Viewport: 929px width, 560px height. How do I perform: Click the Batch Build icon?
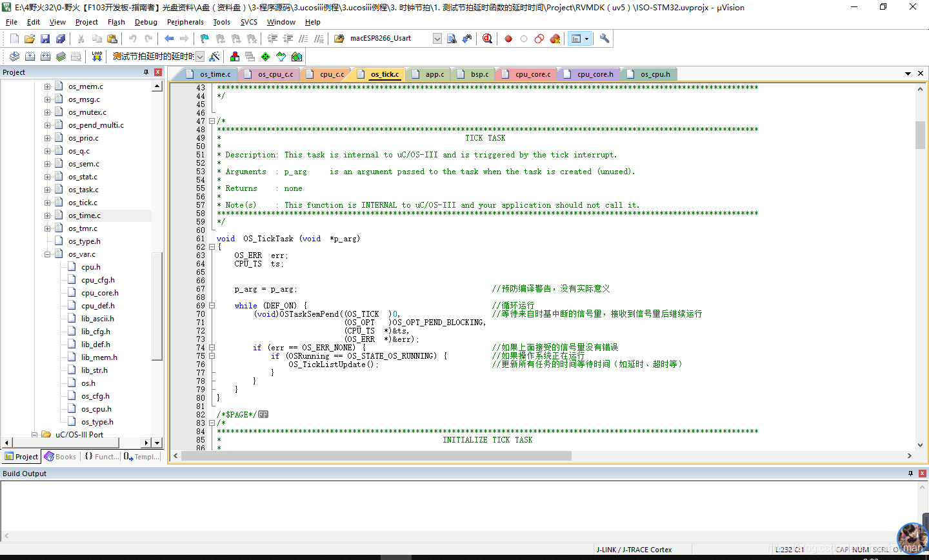coord(61,57)
